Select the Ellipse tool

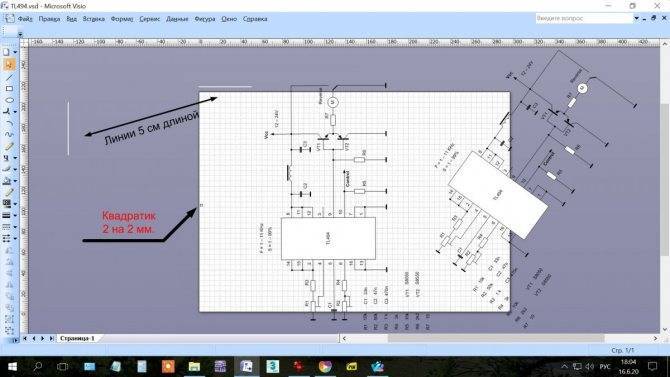click(9, 100)
